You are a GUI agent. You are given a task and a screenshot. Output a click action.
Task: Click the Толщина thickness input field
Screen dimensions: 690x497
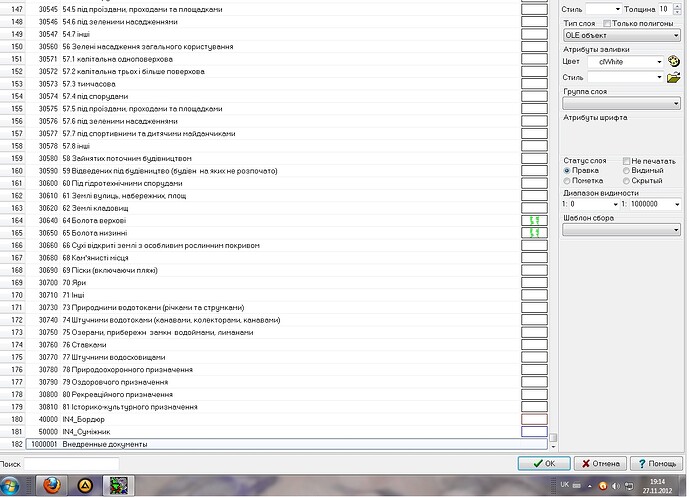[x=665, y=9]
